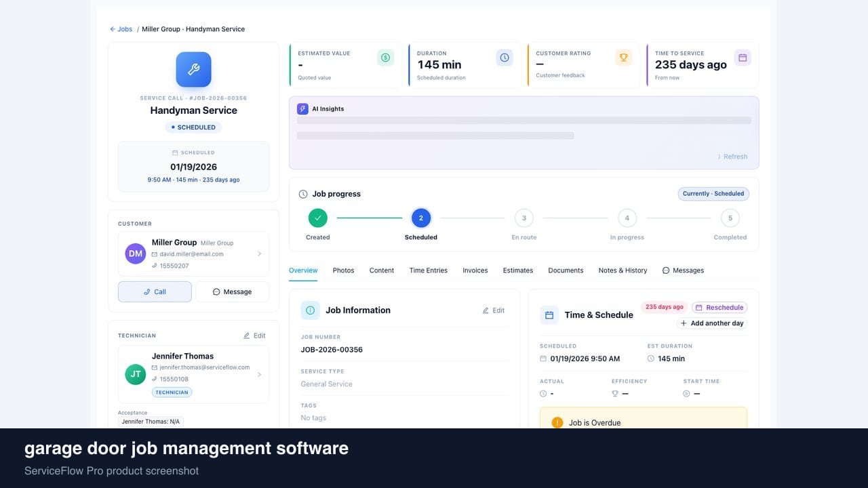Viewport: 868px width, 488px height.
Task: Select step 5 Completed in job progress
Action: coord(730,218)
